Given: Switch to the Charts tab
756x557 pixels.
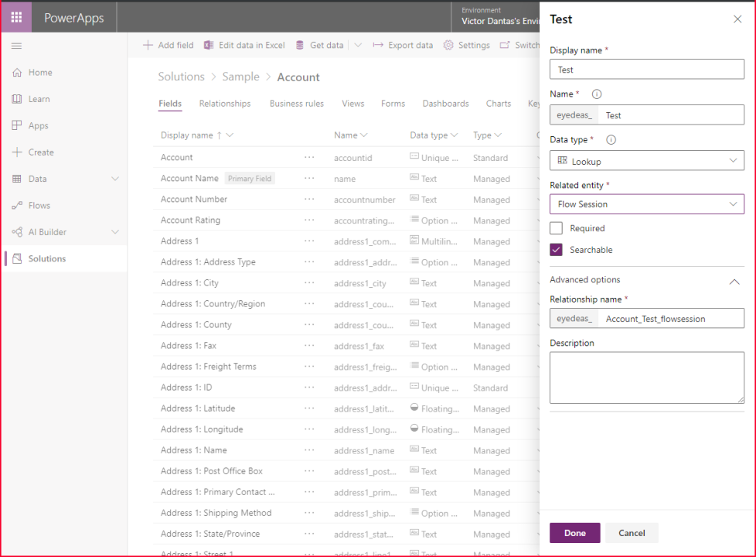Looking at the screenshot, I should (498, 104).
